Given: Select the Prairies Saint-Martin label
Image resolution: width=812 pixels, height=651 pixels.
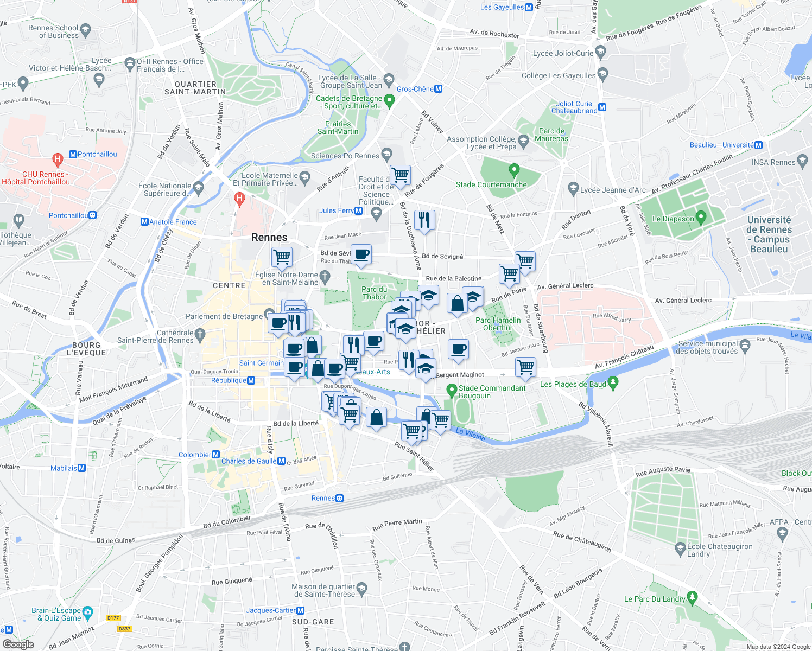Looking at the screenshot, I should pos(338,127).
